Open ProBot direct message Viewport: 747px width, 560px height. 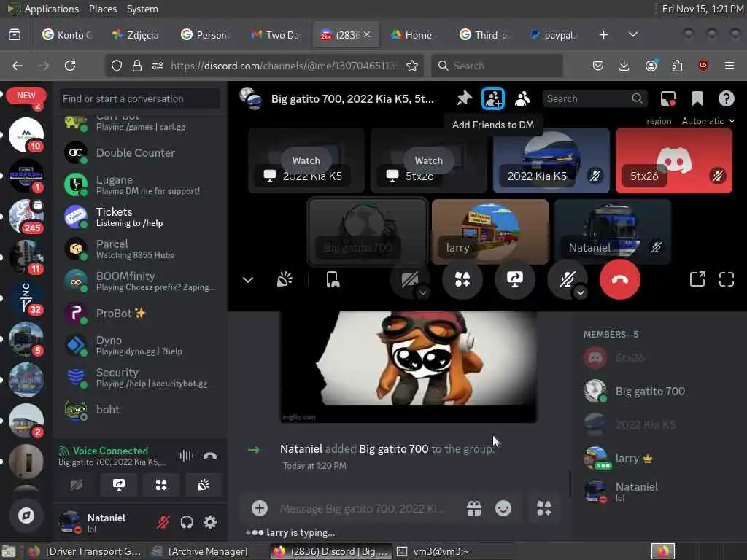[x=141, y=314]
